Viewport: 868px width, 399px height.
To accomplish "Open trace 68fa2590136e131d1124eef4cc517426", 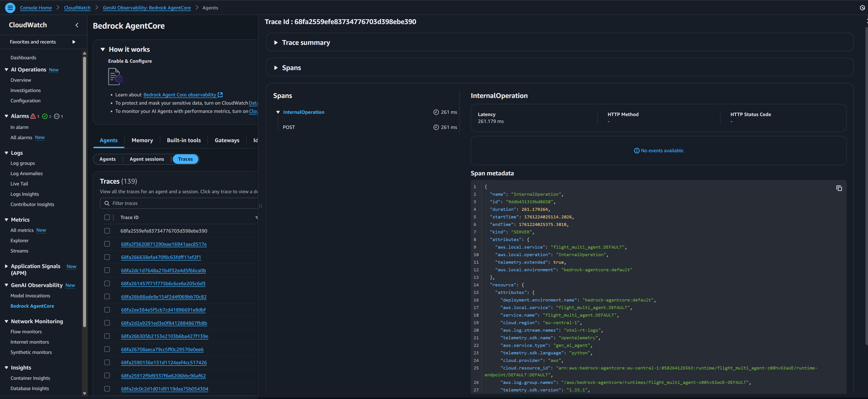I will pyautogui.click(x=164, y=363).
